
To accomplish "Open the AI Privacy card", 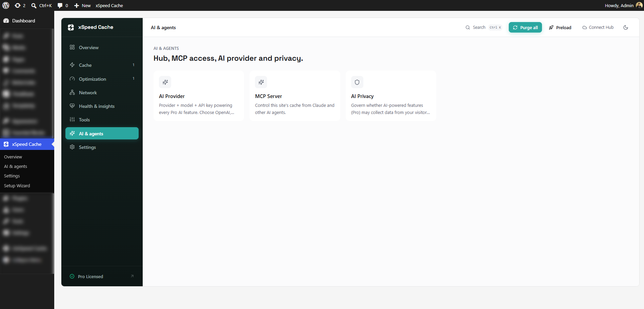I will pyautogui.click(x=391, y=96).
